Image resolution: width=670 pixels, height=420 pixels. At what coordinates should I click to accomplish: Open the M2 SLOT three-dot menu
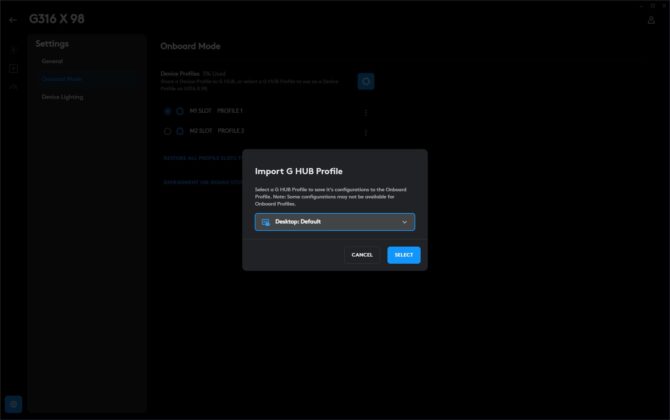pos(365,132)
